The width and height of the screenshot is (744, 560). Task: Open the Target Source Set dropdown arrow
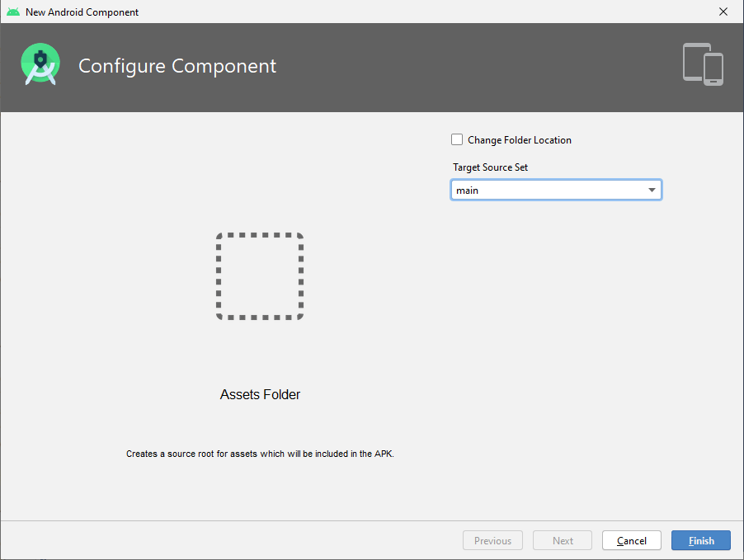click(652, 191)
